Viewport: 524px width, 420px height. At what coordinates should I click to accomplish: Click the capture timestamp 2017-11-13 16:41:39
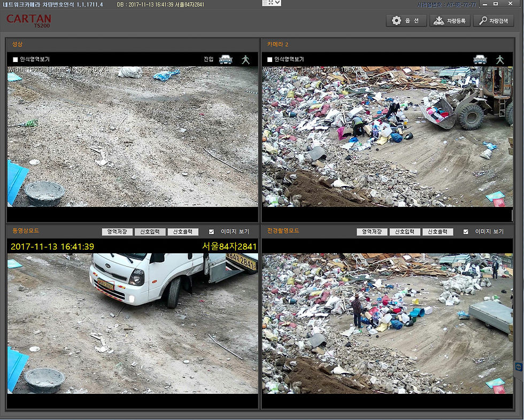point(52,247)
